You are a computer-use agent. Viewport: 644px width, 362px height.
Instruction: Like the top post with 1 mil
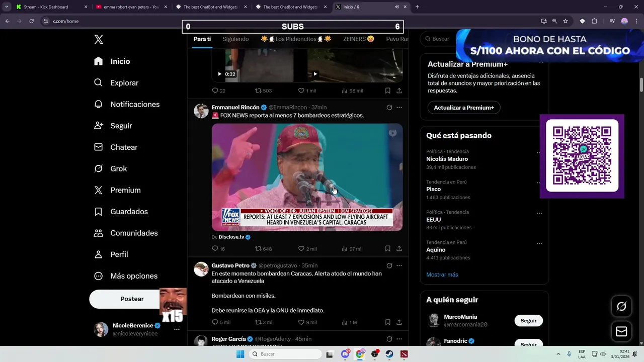tap(307, 90)
